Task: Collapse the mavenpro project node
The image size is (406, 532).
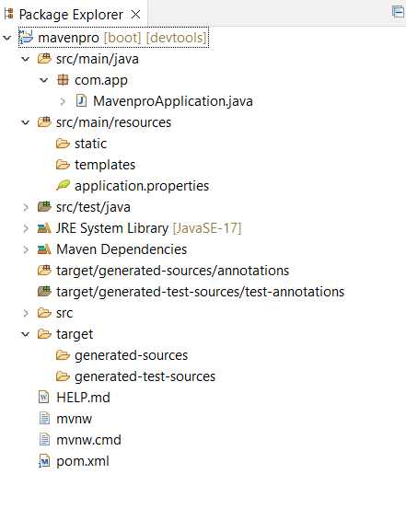Action: click(7, 38)
